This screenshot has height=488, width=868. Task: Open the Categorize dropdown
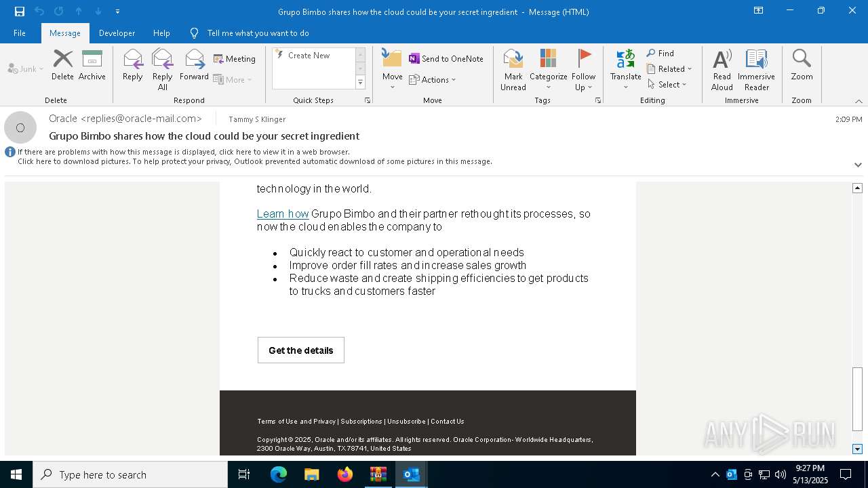click(548, 69)
